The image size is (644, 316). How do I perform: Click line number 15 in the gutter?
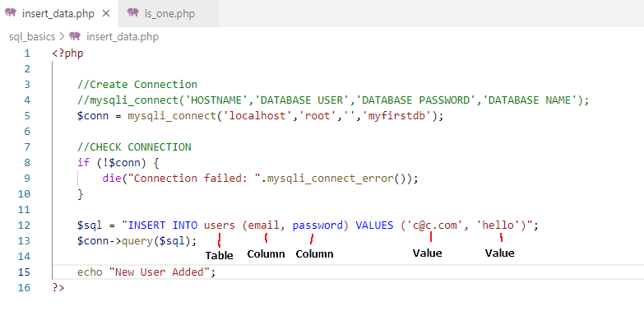click(24, 272)
